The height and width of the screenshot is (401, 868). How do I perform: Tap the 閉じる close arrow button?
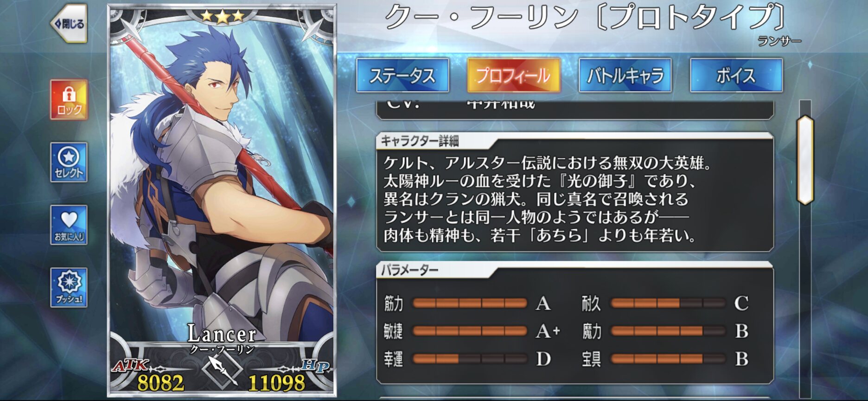(x=70, y=24)
